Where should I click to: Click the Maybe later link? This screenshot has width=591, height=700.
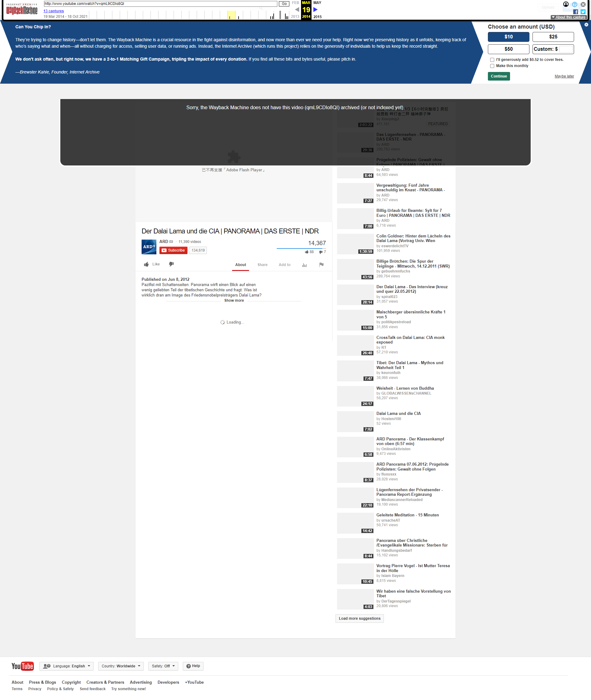coord(564,76)
